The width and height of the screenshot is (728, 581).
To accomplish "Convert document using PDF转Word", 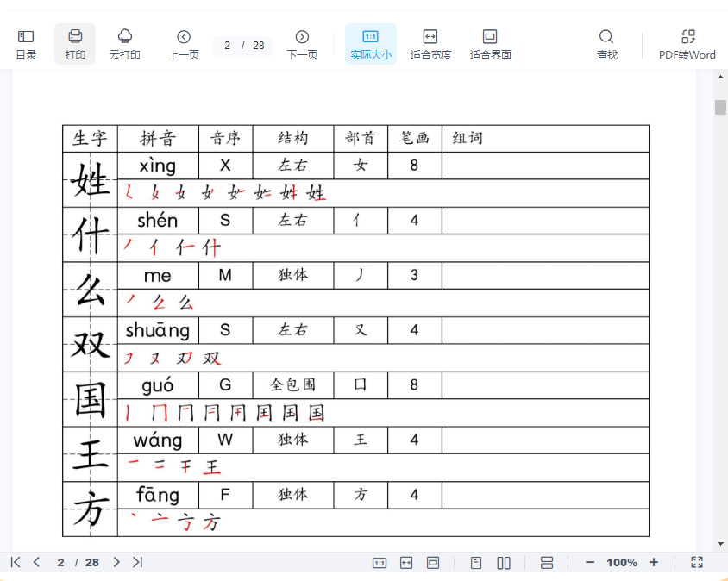I will tap(687, 44).
